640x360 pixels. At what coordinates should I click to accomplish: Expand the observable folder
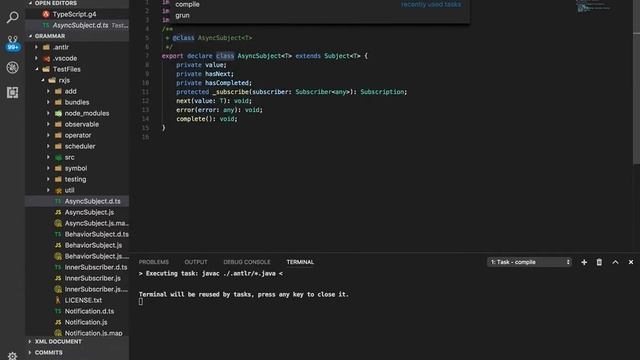82,124
